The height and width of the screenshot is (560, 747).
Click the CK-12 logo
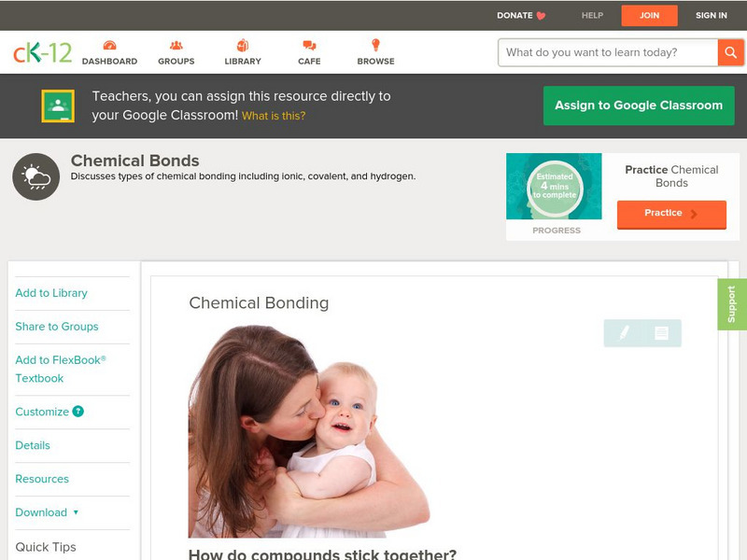[x=42, y=52]
